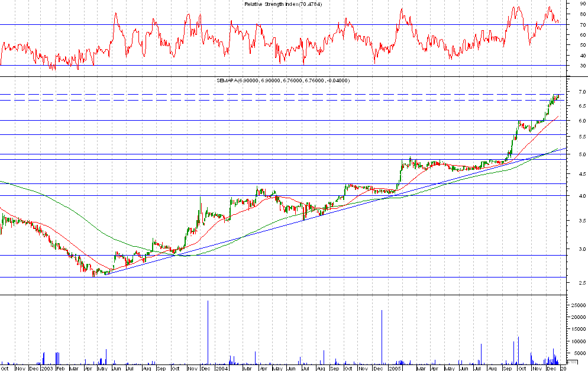
Task: Select the 2003 year marker on time axis
Action: (47, 368)
